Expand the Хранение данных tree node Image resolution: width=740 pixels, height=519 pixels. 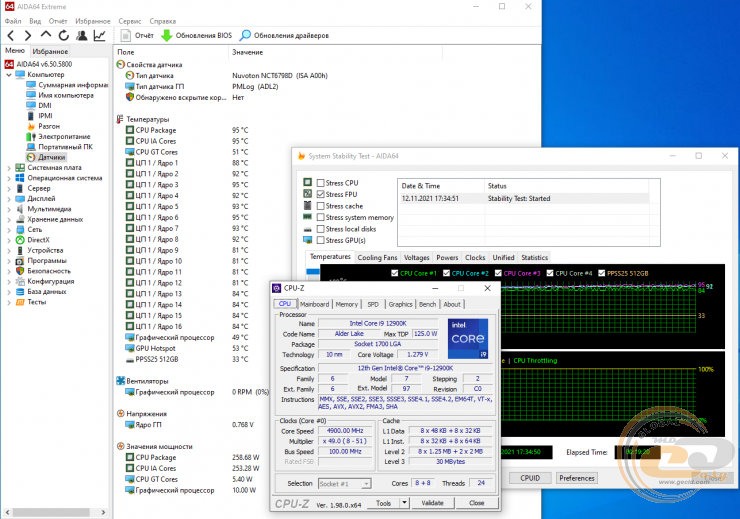(x=8, y=219)
